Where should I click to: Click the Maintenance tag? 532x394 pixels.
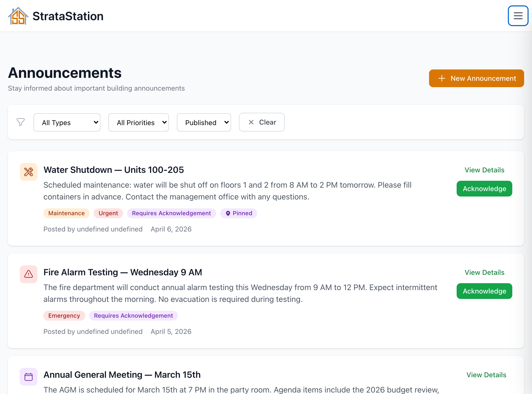coord(66,213)
